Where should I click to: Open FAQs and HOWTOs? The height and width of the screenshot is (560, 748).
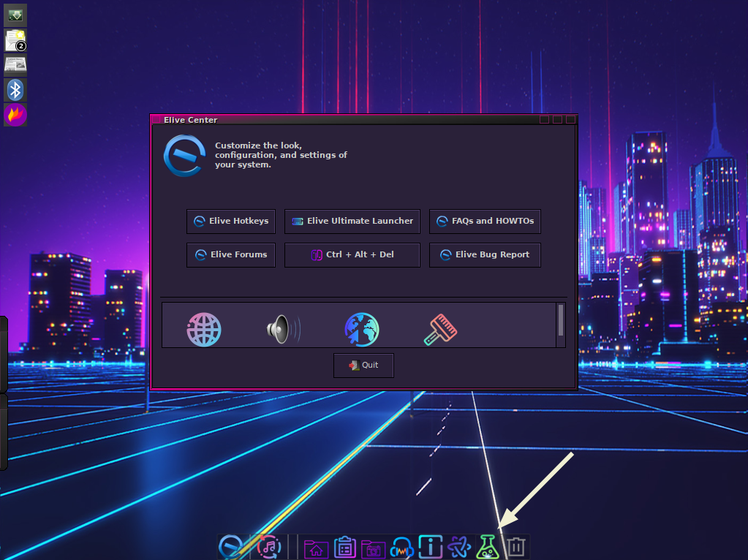coord(485,222)
